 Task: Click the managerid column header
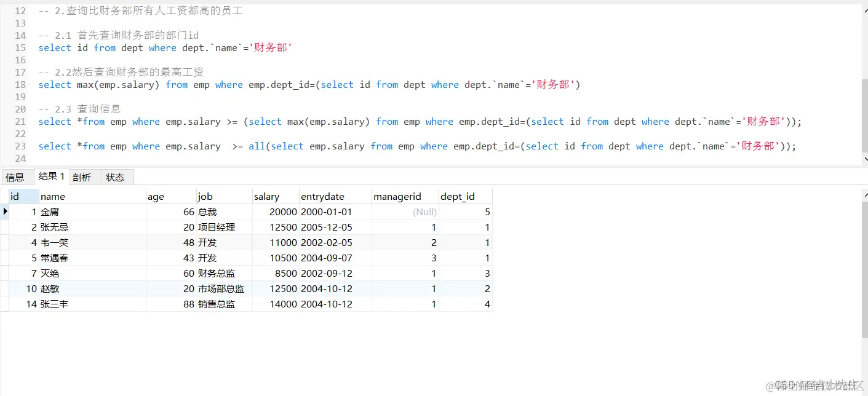click(405, 196)
